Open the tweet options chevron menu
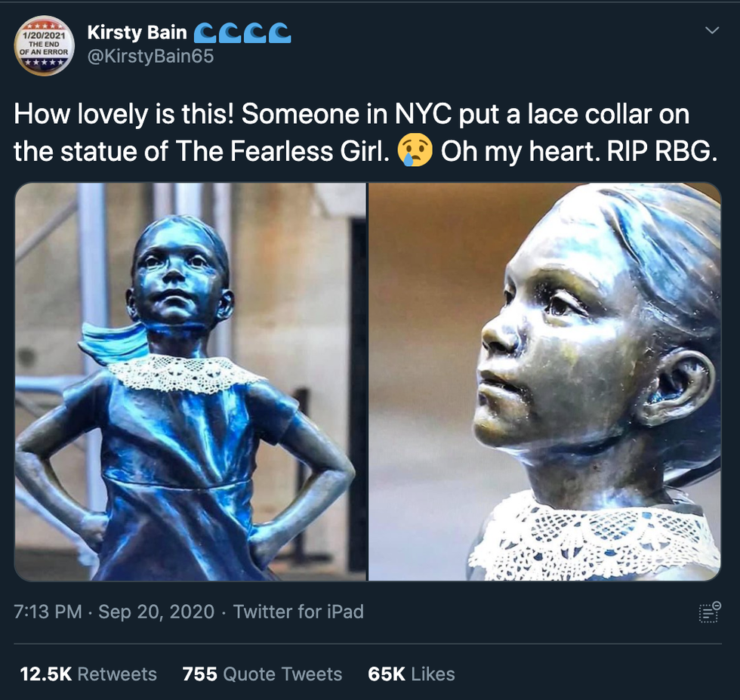This screenshot has height=700, width=740. 711,30
